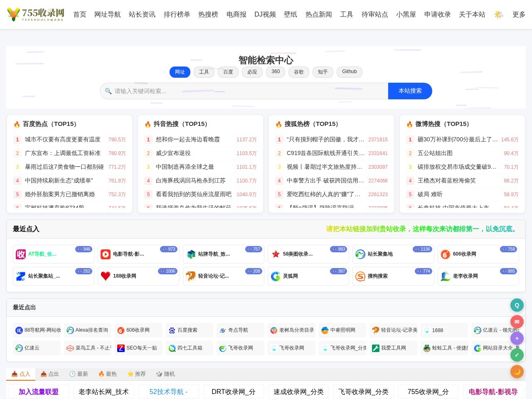This screenshot has width=532, height=399.
Task: Select 百度 search engine
Action: (x=228, y=72)
